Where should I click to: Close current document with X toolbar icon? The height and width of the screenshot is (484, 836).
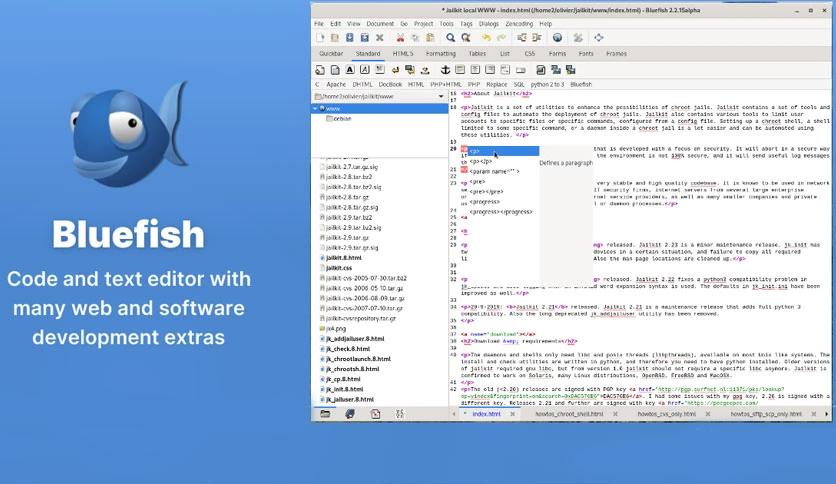click(380, 38)
